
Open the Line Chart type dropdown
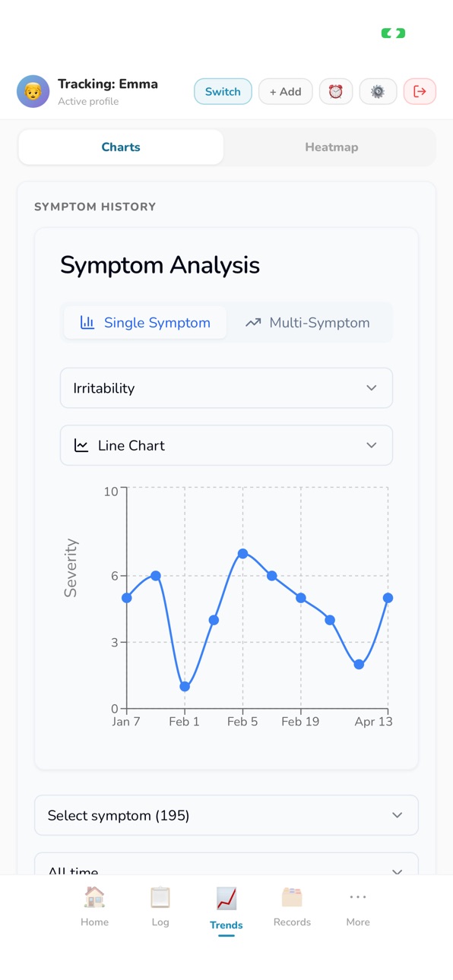(226, 446)
